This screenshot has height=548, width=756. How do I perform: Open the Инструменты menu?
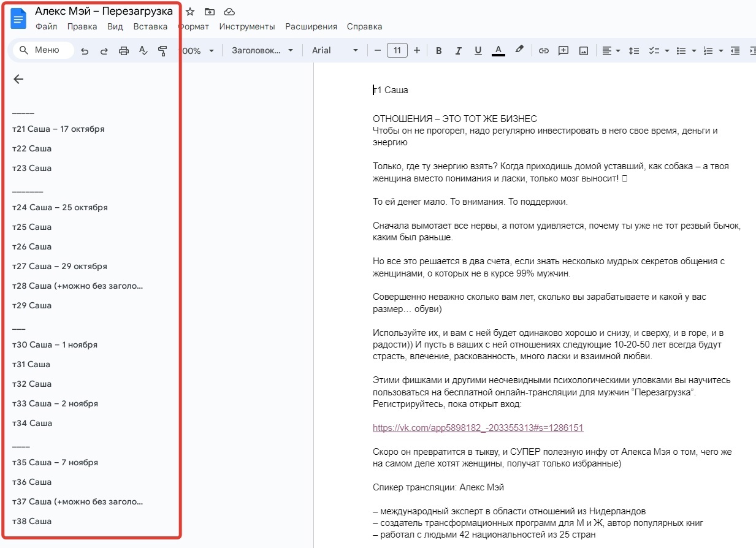[247, 26]
